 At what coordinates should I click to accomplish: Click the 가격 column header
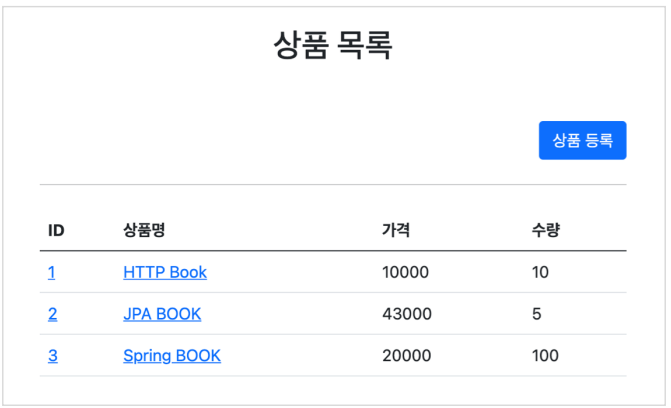pos(396,230)
